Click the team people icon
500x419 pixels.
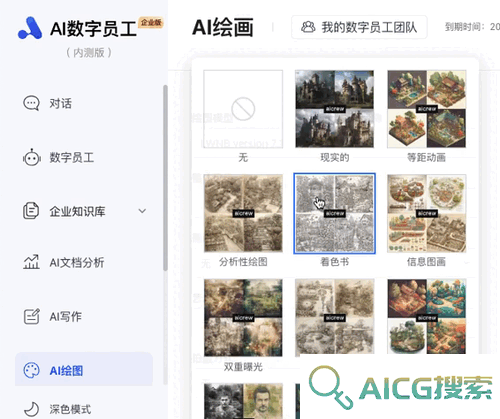click(308, 27)
